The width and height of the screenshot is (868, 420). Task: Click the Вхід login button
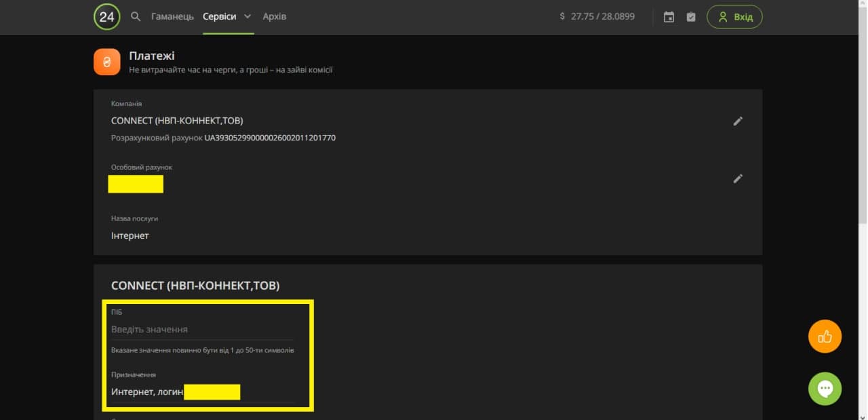click(734, 17)
